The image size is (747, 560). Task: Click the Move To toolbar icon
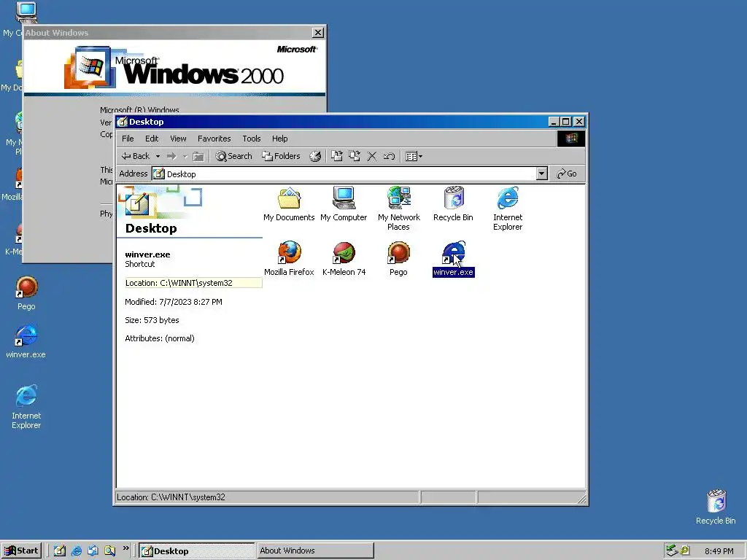337,156
